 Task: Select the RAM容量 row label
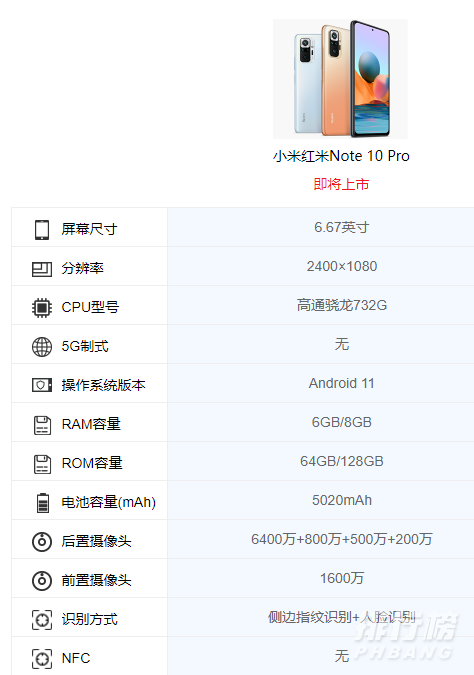pos(91,424)
